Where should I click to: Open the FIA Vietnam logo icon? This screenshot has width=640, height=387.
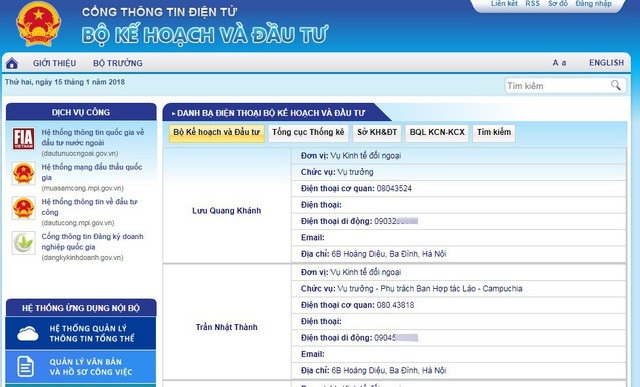point(23,138)
